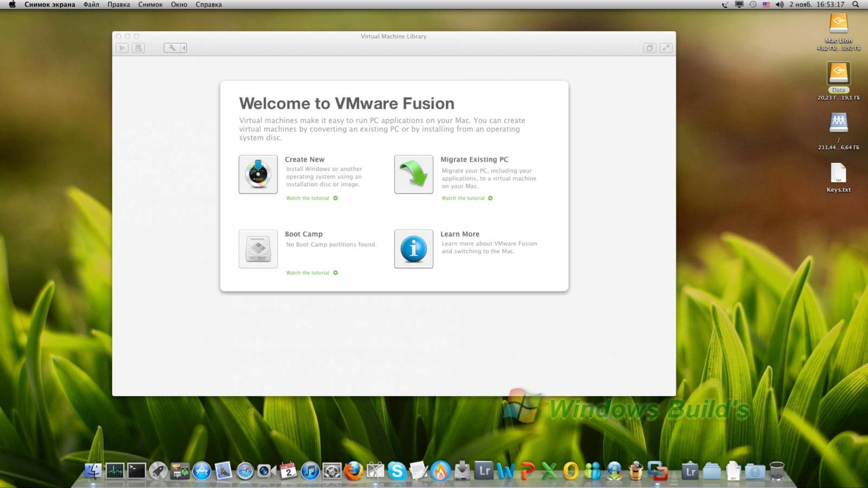Click the Migrate Existing PC heading
This screenshot has height=488, width=868.
pyautogui.click(x=474, y=160)
